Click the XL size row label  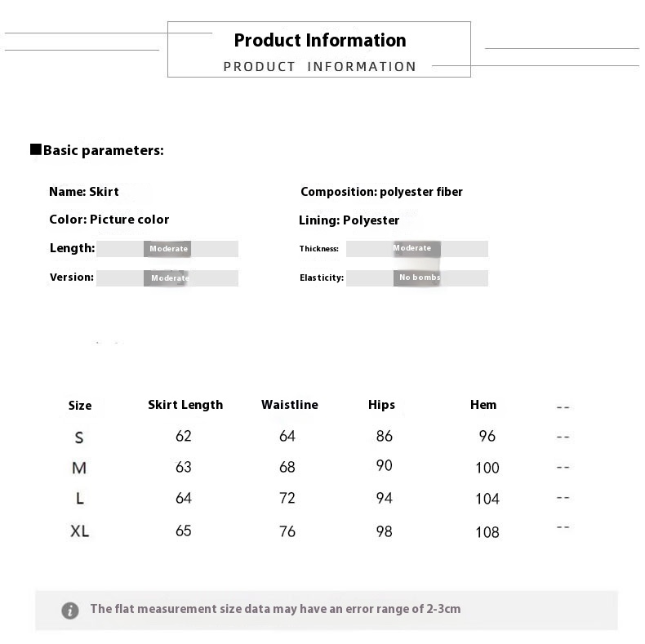[80, 531]
